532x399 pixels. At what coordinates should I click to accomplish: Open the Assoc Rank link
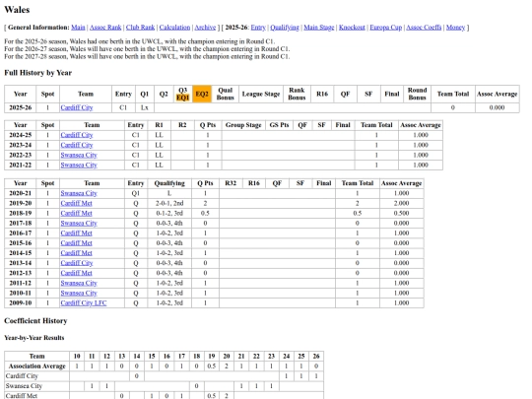point(105,28)
